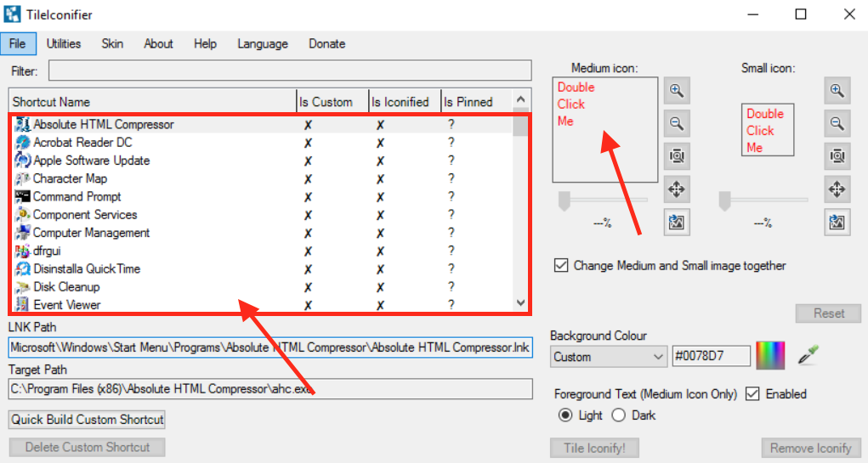Click the Component Services row icon
Viewport: 868px width, 463px height.
point(22,215)
